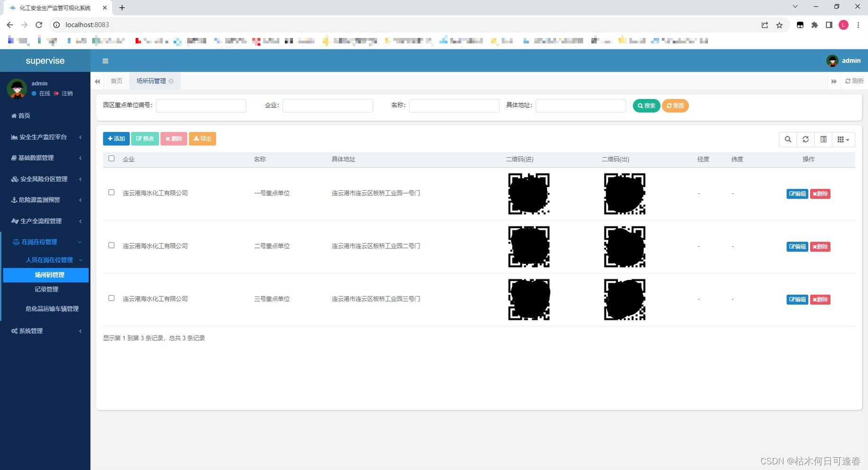Sort by the 企业 column header

click(128, 159)
